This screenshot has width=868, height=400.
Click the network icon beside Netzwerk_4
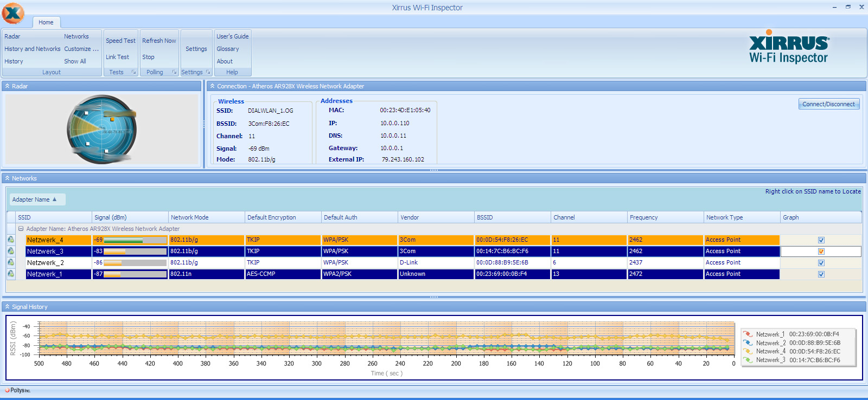[x=11, y=240]
